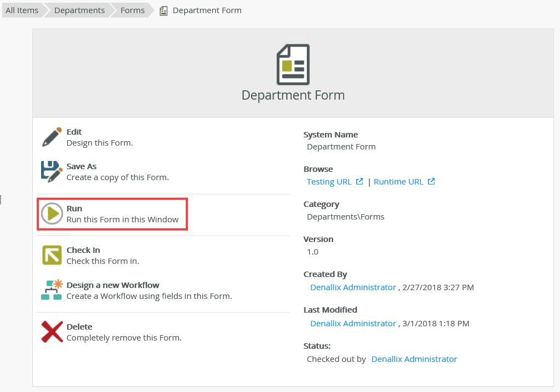The width and height of the screenshot is (560, 392).
Task: Click external link icon beside Runtime URL
Action: coord(431,182)
